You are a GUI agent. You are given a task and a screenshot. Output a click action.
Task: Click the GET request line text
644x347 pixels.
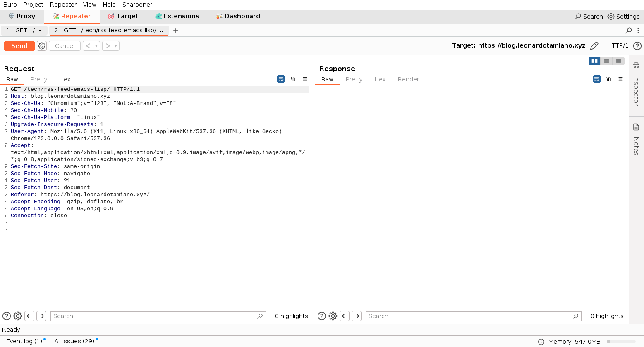tap(75, 89)
